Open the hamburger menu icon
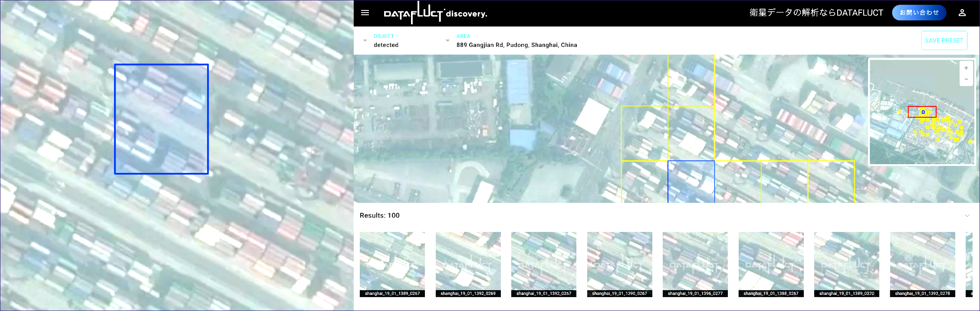 tap(365, 13)
